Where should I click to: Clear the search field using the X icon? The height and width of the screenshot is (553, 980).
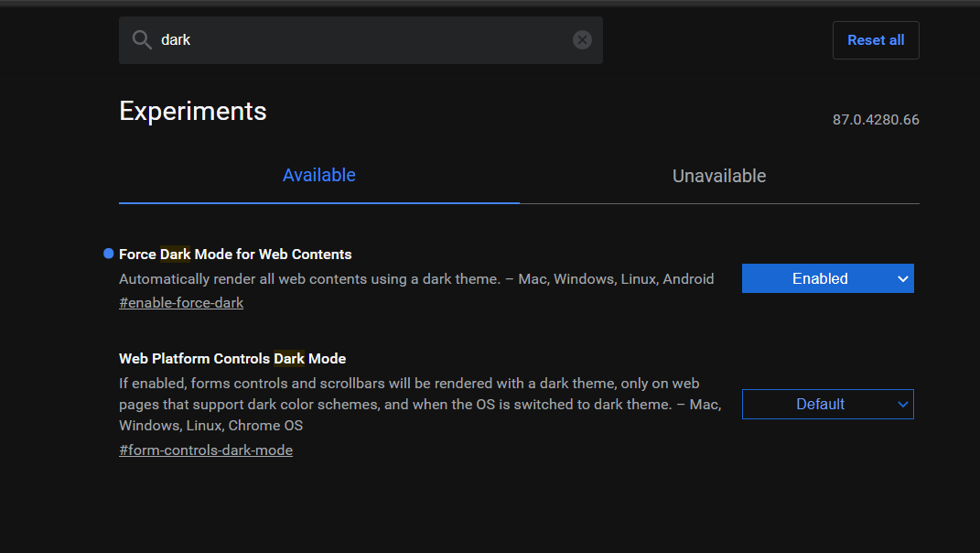582,39
